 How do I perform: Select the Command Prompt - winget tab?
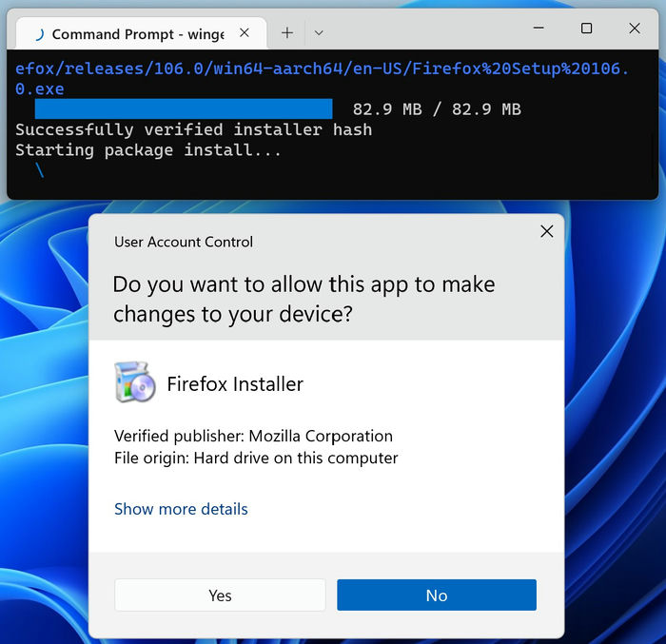point(141,33)
